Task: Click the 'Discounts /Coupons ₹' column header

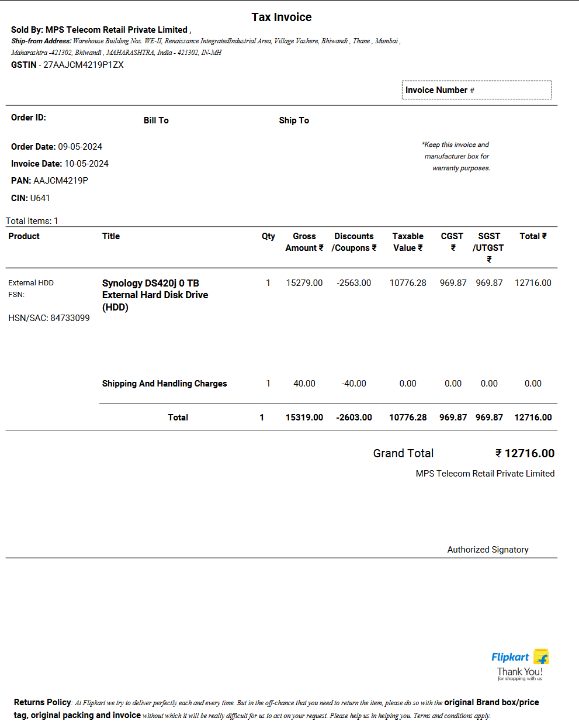Action: [x=354, y=242]
